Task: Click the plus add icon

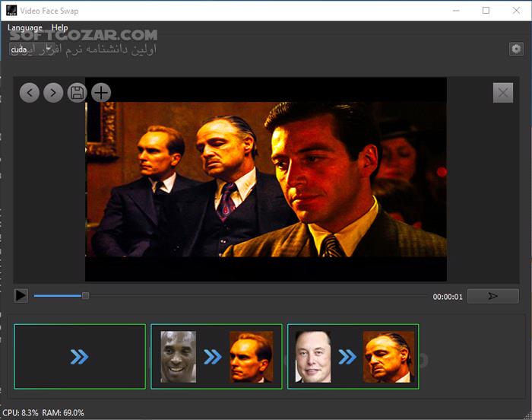Action: tap(101, 93)
